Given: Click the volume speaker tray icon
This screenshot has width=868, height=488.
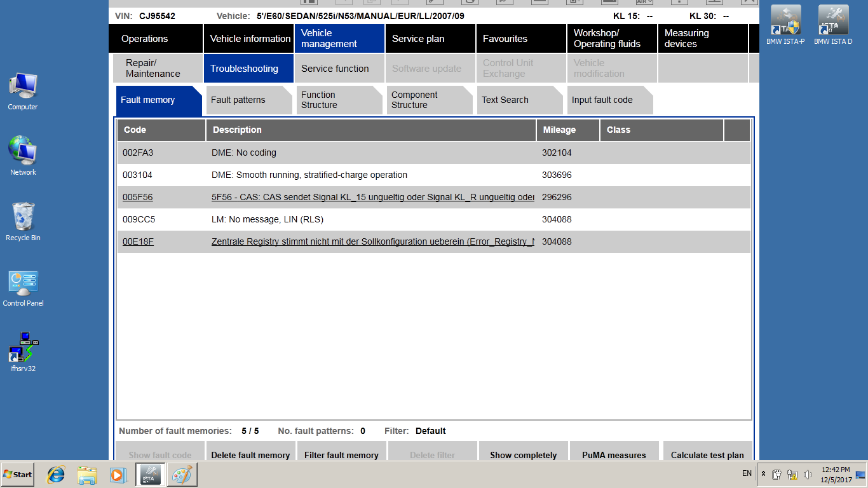Looking at the screenshot, I should click(x=808, y=475).
